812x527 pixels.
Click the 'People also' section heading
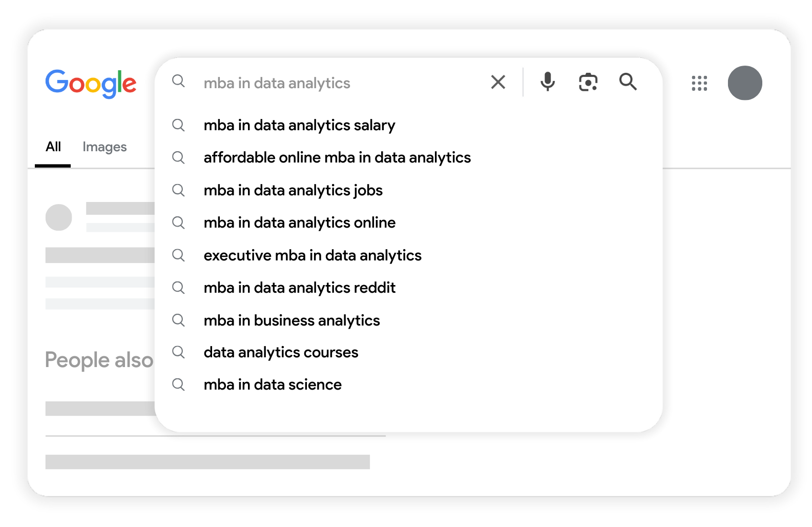pos(99,360)
